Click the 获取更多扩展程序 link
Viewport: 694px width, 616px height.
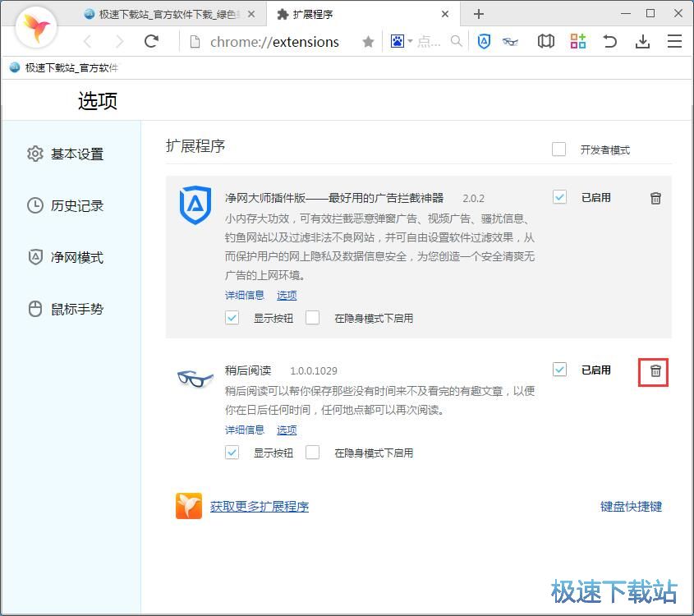click(260, 507)
